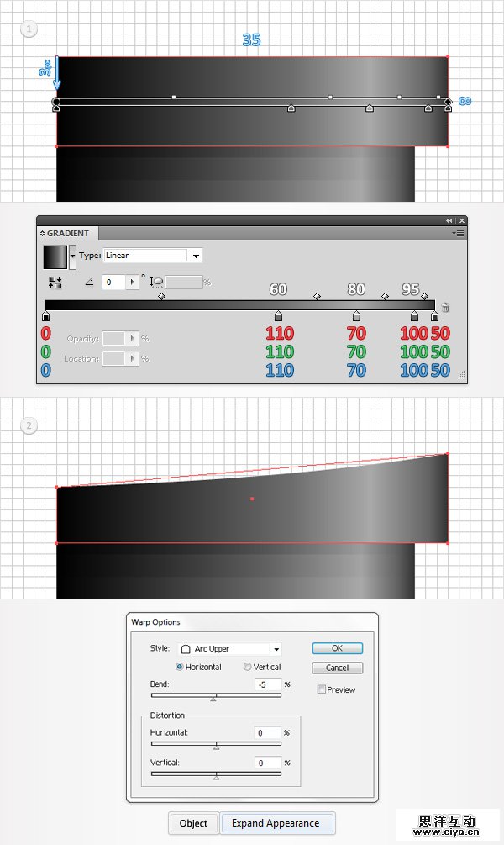This screenshot has width=504, height=845.
Task: Click the Reverse Gradient icon
Action: pyautogui.click(x=56, y=283)
